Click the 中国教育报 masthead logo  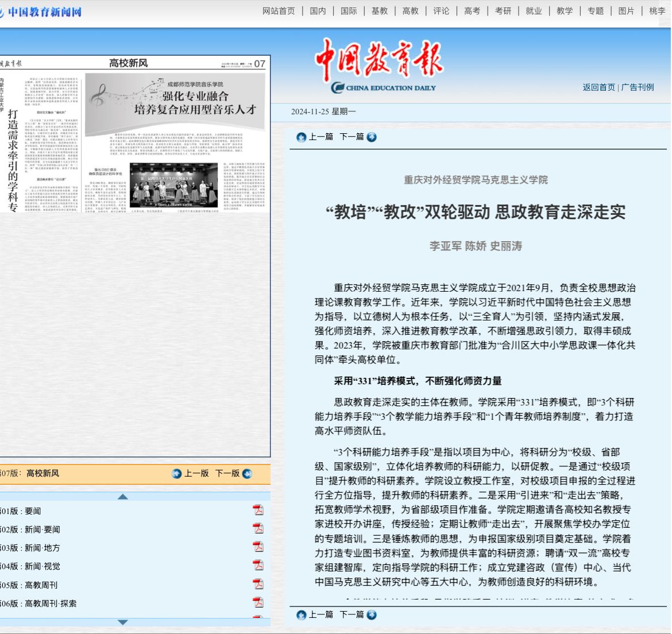click(x=380, y=65)
